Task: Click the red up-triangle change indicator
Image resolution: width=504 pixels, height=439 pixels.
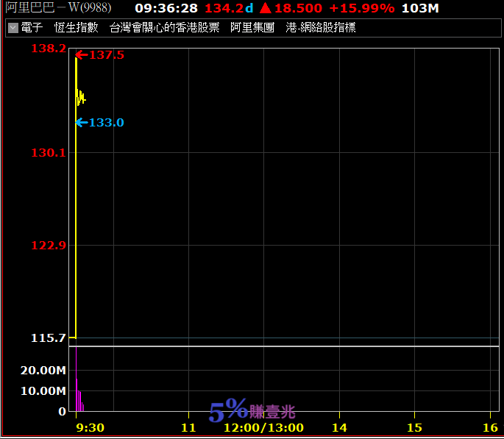Action: (x=266, y=8)
